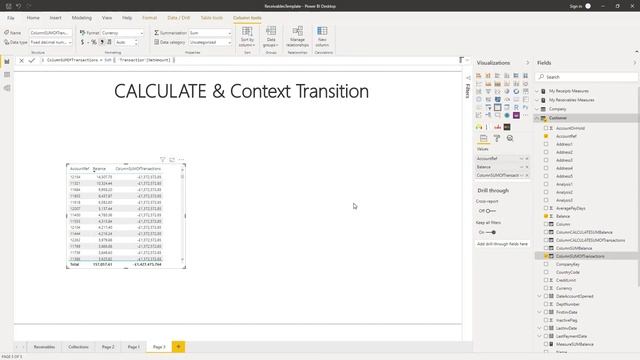Open the Modeling ribbon tab
The image size is (640, 360).
click(x=82, y=18)
